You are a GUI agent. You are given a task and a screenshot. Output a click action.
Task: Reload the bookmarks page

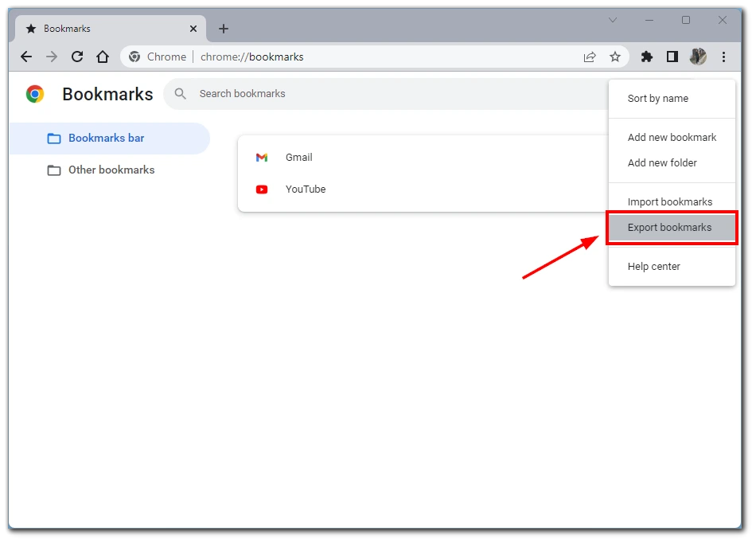[77, 57]
